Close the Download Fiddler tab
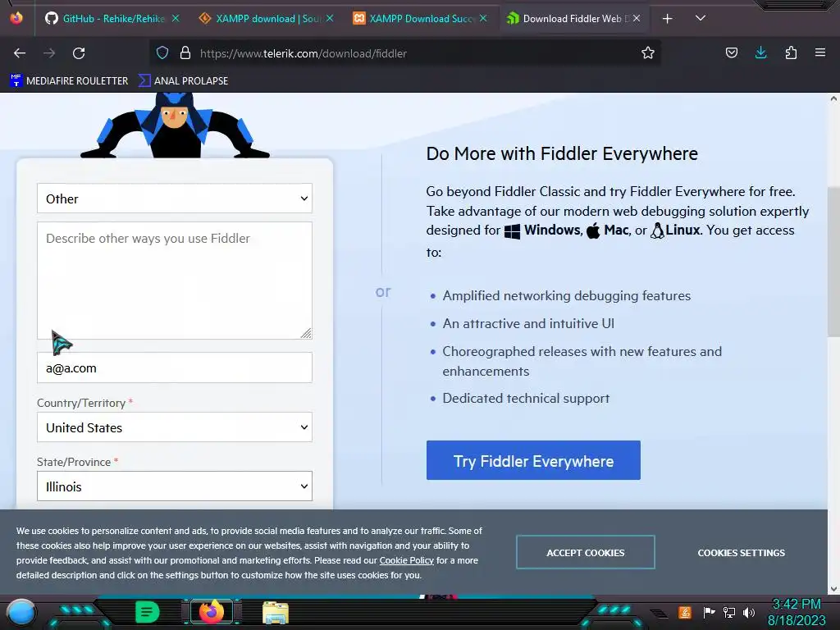This screenshot has height=630, width=840. click(x=637, y=19)
